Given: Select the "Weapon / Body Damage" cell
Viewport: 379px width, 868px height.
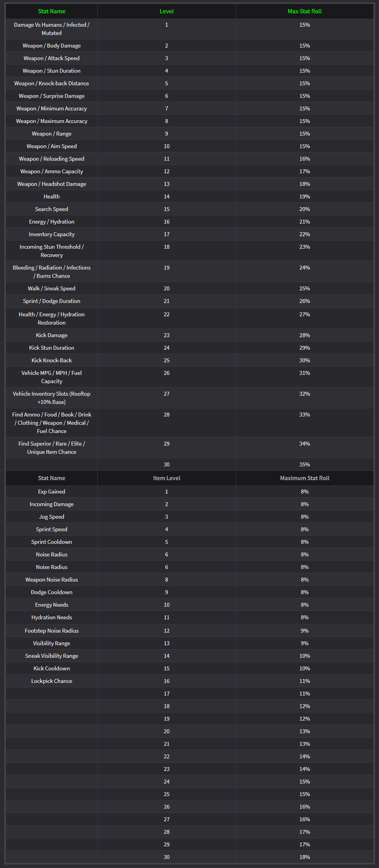Looking at the screenshot, I should click(x=51, y=46).
